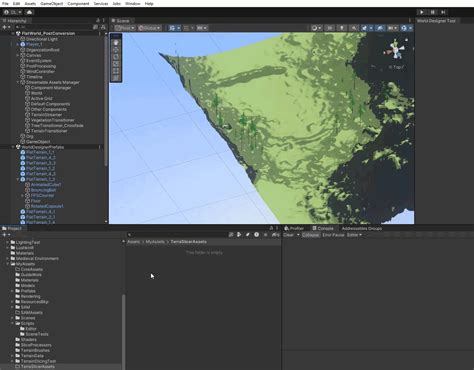Click the Project panel search field
This screenshot has width=474, height=370.
[x=177, y=235]
